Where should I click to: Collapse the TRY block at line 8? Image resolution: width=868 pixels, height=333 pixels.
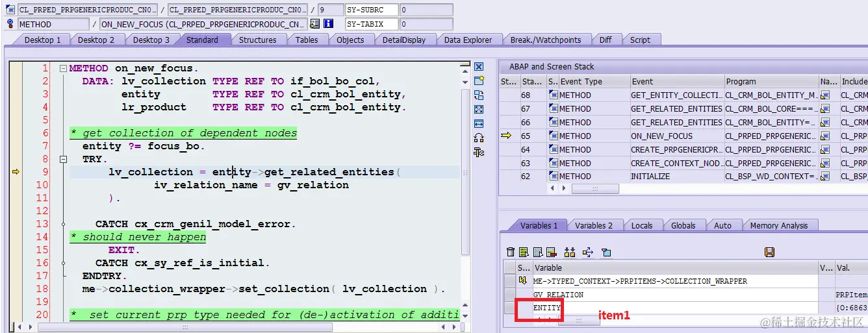63,159
